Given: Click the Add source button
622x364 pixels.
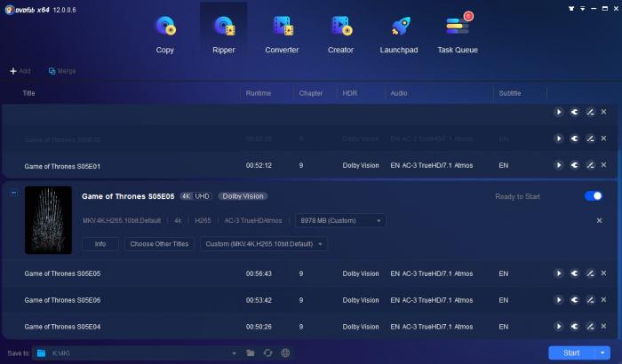Looking at the screenshot, I should [x=20, y=71].
